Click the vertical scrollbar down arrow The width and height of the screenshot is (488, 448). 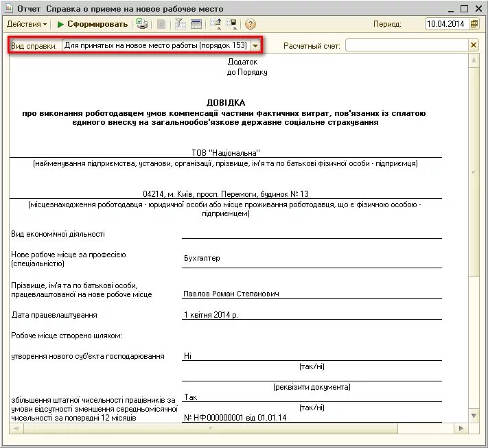(x=474, y=416)
